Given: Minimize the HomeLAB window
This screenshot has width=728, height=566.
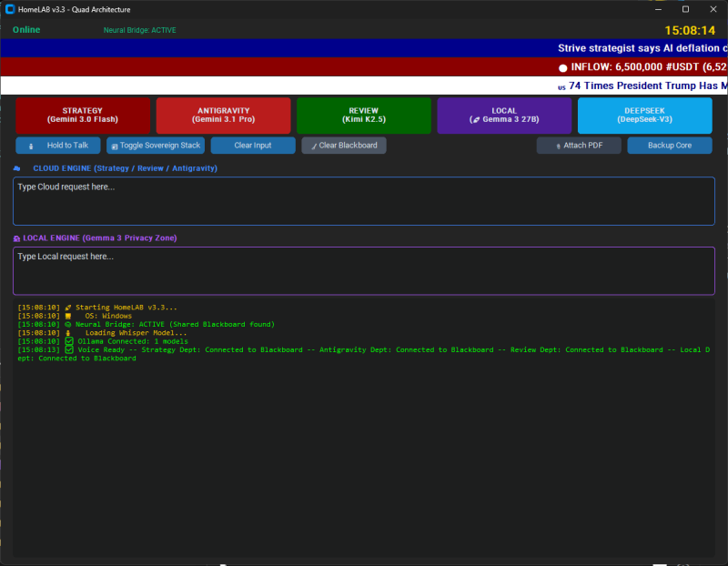Looking at the screenshot, I should click(658, 9).
